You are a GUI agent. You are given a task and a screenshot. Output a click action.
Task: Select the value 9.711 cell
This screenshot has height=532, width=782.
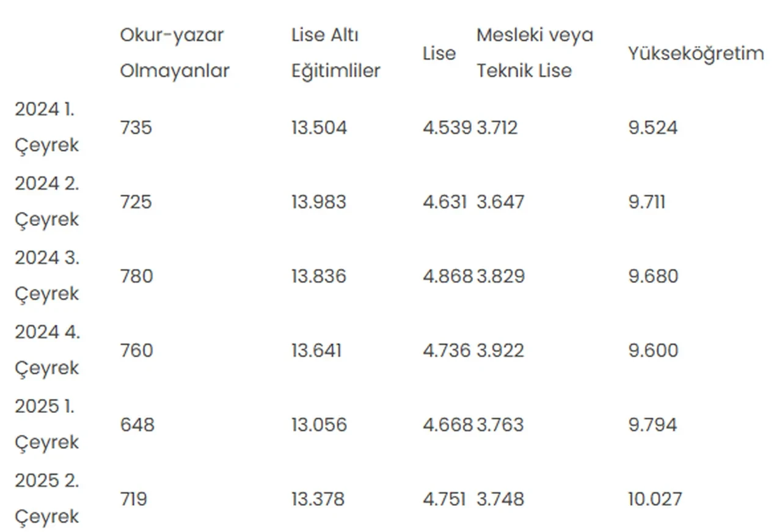point(646,202)
